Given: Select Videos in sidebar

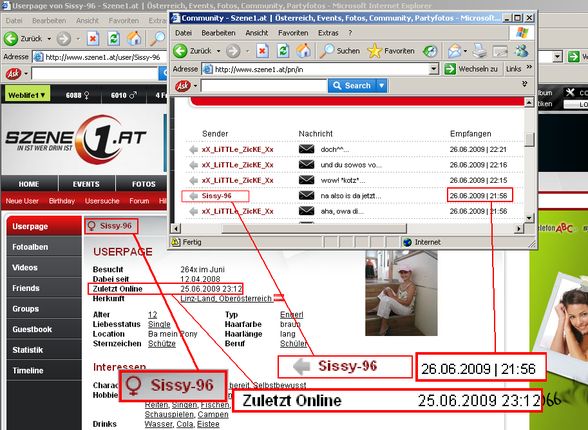Looking at the screenshot, I should pos(44,268).
